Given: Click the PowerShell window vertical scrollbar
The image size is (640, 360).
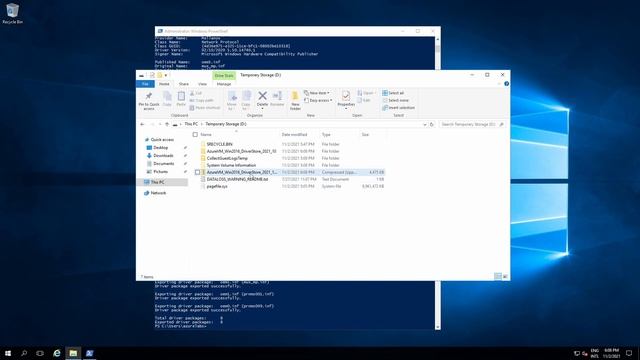Looking at the screenshot, I should [x=438, y=49].
